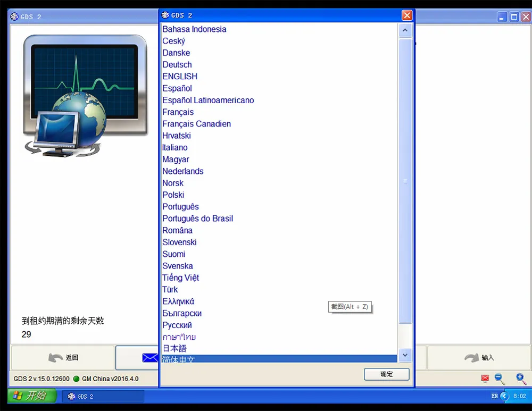This screenshot has width=532, height=411.
Task: Click the zoom-out magnifier icon in status bar
Action: click(x=498, y=378)
